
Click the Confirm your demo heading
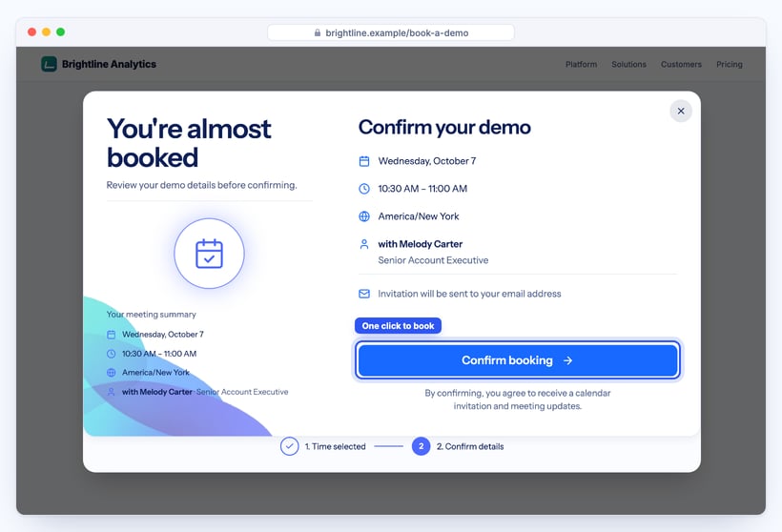click(x=444, y=127)
